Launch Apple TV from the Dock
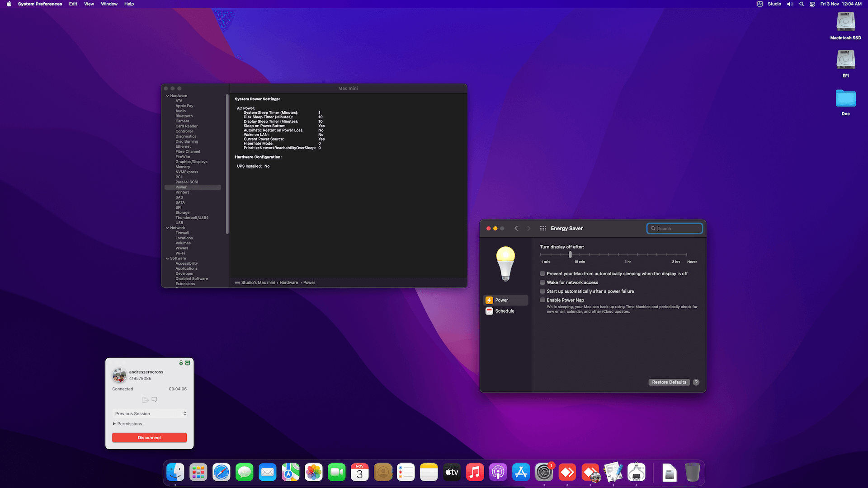The image size is (868, 488). (452, 473)
